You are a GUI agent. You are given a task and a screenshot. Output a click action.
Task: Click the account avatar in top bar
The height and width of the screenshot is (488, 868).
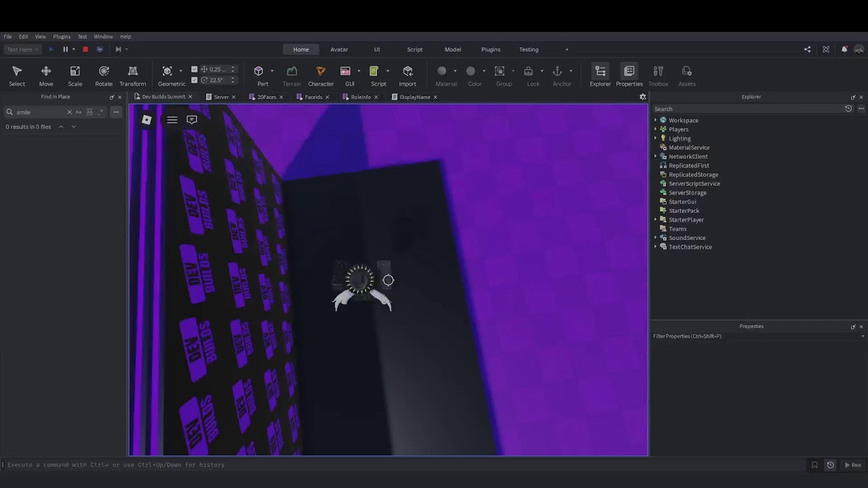[859, 49]
